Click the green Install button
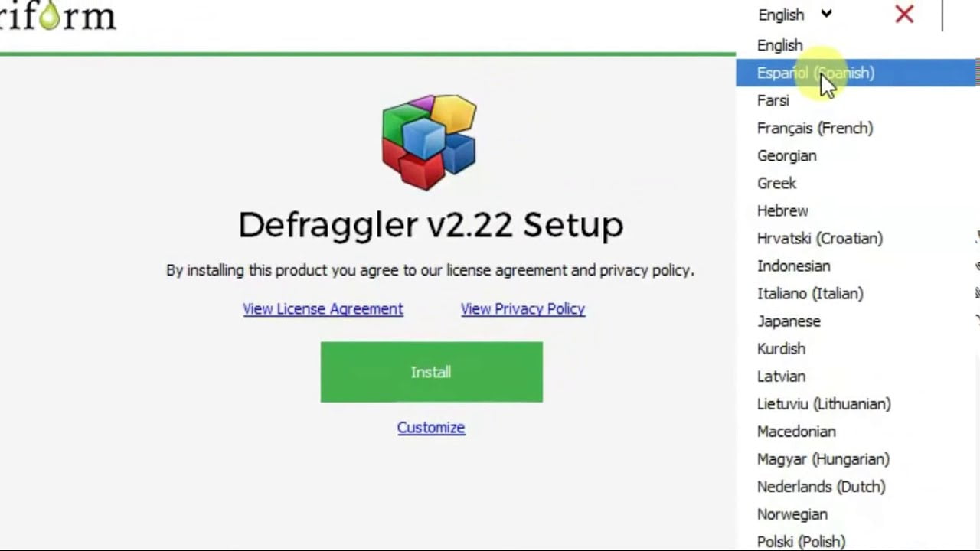This screenshot has height=551, width=980. tap(431, 372)
